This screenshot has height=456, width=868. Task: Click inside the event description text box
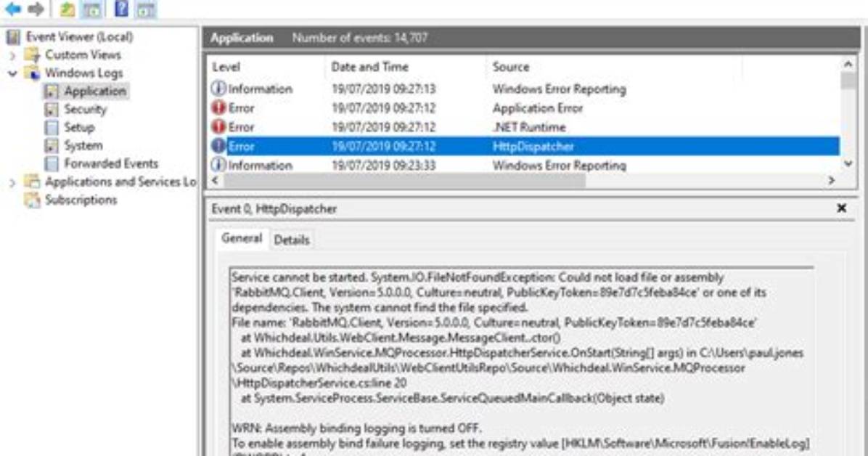(x=522, y=362)
